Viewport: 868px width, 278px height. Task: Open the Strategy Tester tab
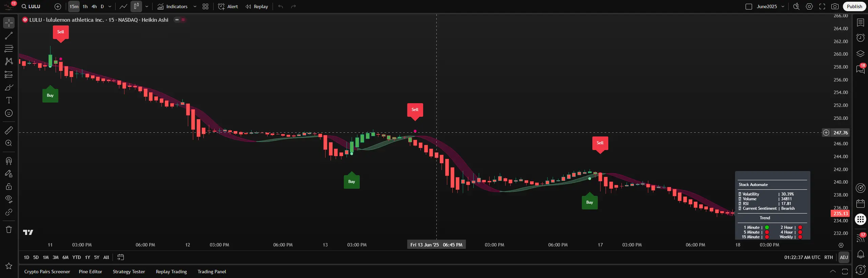click(x=129, y=272)
